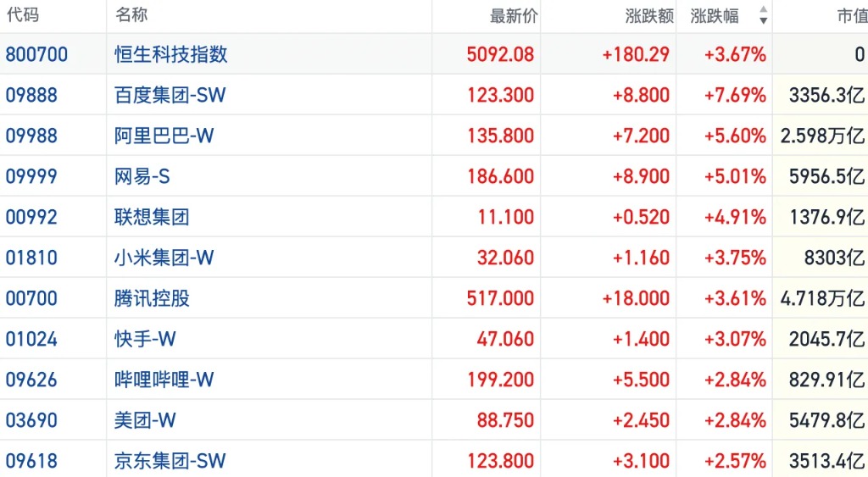Click the 517.000 latest price cell
Image resolution: width=868 pixels, height=477 pixels.
pos(500,298)
